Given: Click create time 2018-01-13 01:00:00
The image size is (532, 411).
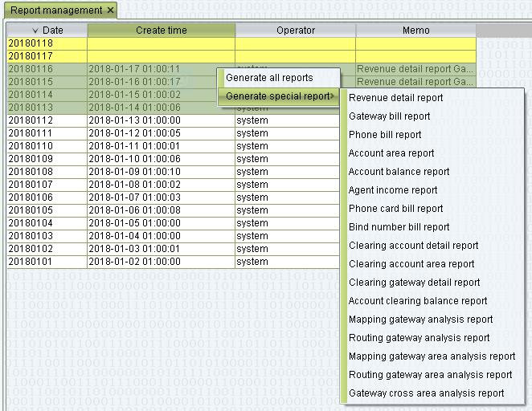Looking at the screenshot, I should pyautogui.click(x=162, y=120).
